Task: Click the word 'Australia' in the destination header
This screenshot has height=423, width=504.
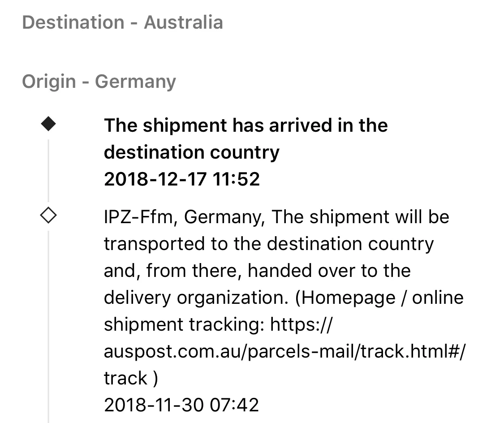Action: click(184, 22)
